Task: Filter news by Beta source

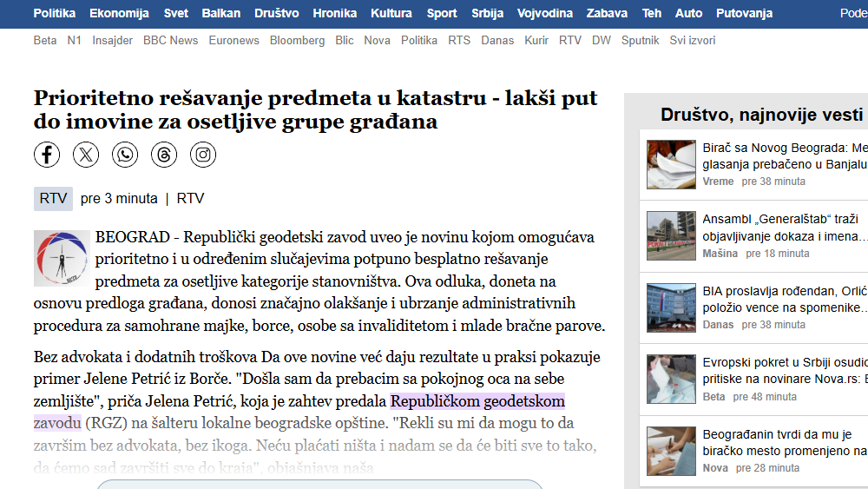Action: (x=45, y=41)
